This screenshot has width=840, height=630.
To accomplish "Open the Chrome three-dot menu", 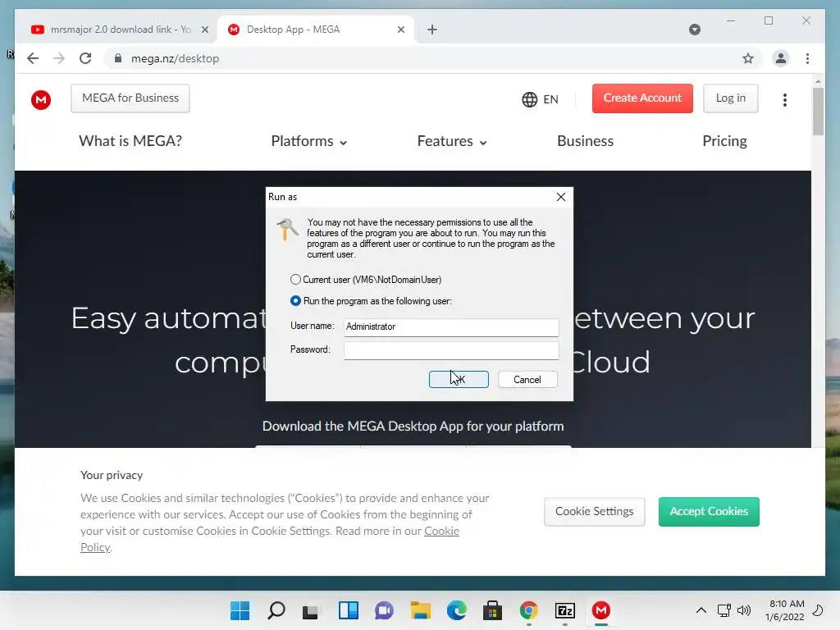I will point(807,58).
